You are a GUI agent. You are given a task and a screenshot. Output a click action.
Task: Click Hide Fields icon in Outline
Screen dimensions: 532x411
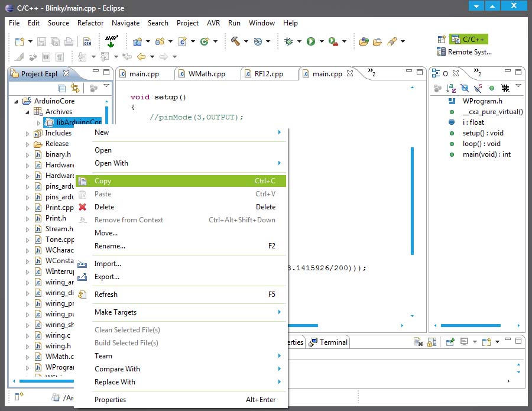465,88
